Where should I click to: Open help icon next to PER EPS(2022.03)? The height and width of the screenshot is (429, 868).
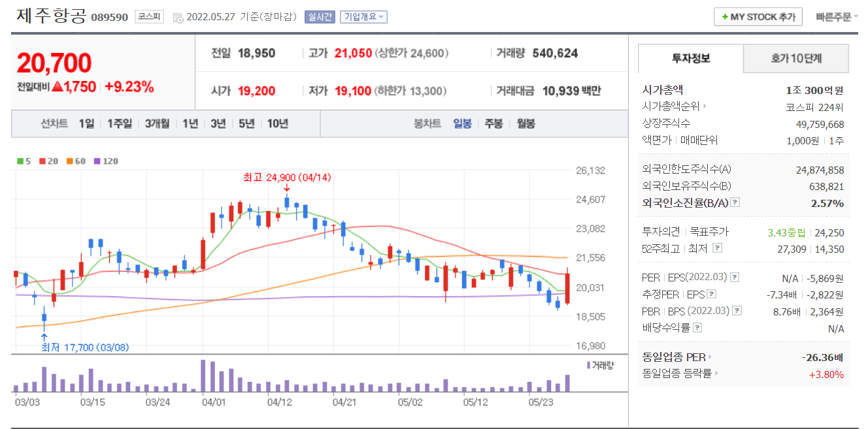[735, 278]
